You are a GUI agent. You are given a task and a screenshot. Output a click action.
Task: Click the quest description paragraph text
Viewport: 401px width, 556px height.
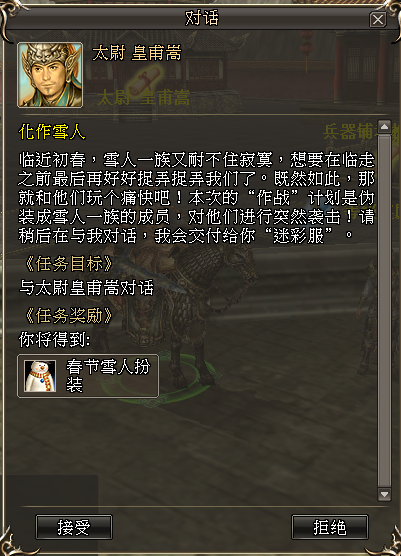[x=196, y=197]
